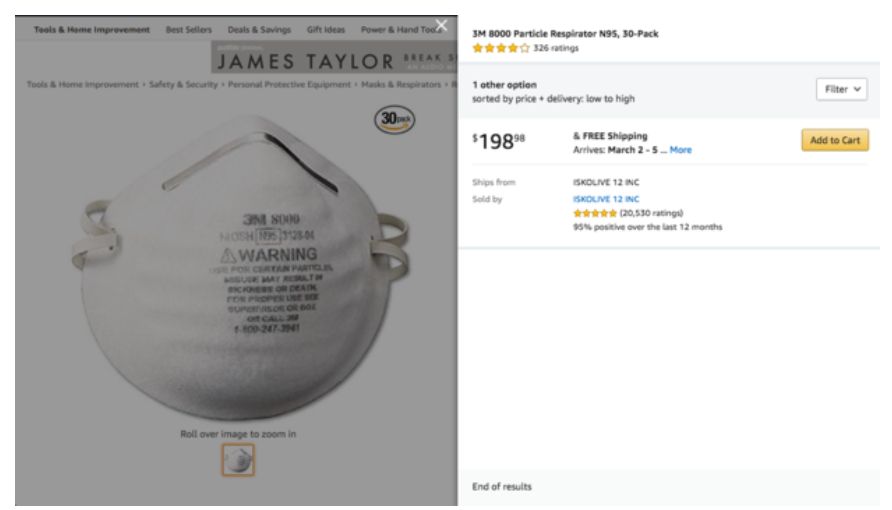Screen dimensions: 892x510
Task: Open the Filter dropdown
Action: 841,89
